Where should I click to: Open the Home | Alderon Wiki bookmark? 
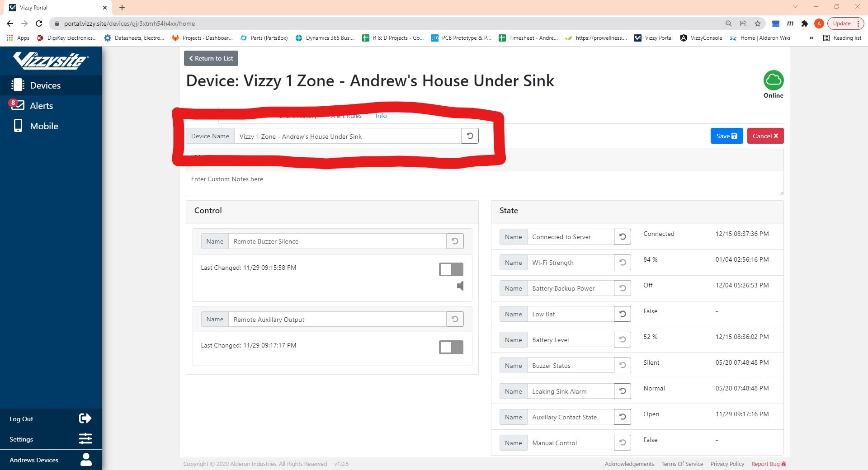[x=760, y=38]
